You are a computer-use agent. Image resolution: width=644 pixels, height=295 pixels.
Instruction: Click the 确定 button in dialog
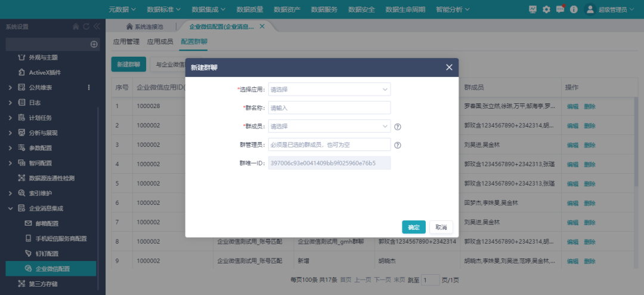point(414,227)
